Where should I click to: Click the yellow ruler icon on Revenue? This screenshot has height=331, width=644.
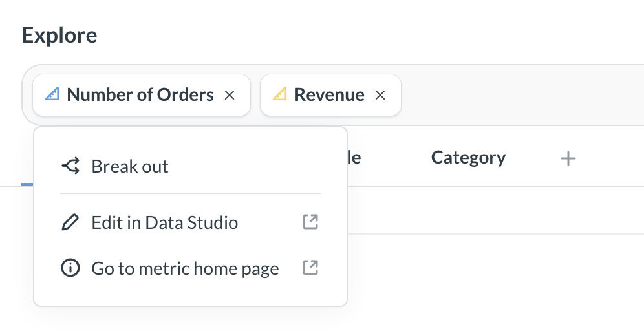click(x=279, y=95)
